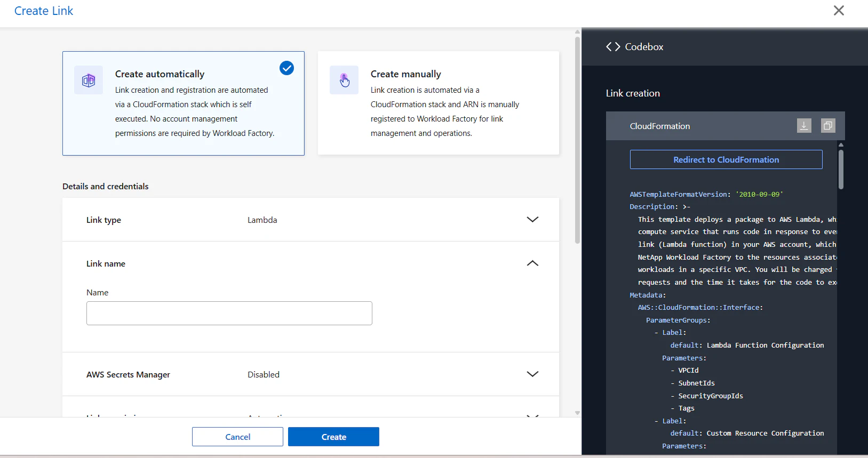Image resolution: width=868 pixels, height=458 pixels.
Task: Click the Link type label
Action: pos(103,220)
